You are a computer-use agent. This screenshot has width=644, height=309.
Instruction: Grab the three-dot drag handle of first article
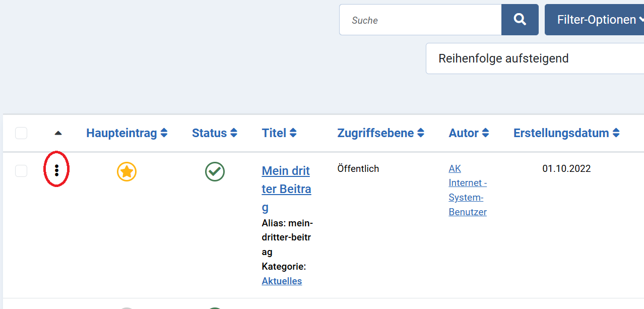[57, 170]
